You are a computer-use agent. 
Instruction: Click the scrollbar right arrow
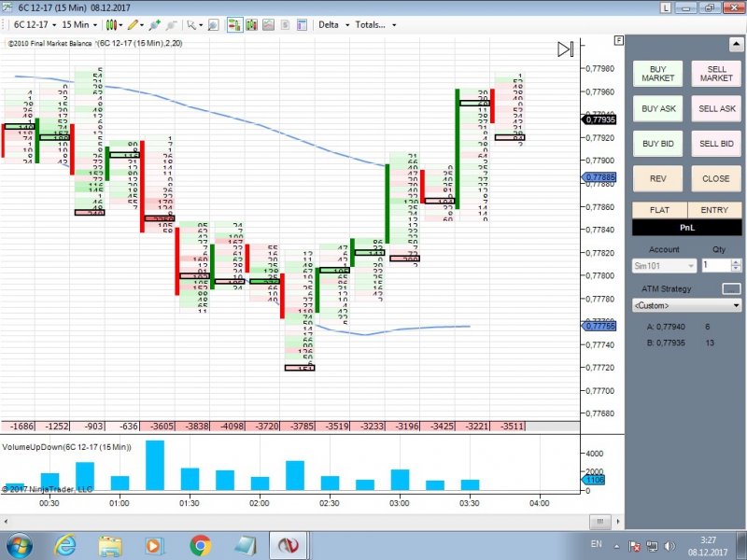coord(618,522)
